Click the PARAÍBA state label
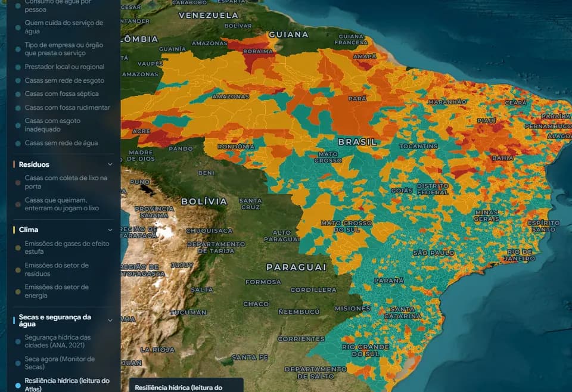This screenshot has height=392, width=572. 556,116
